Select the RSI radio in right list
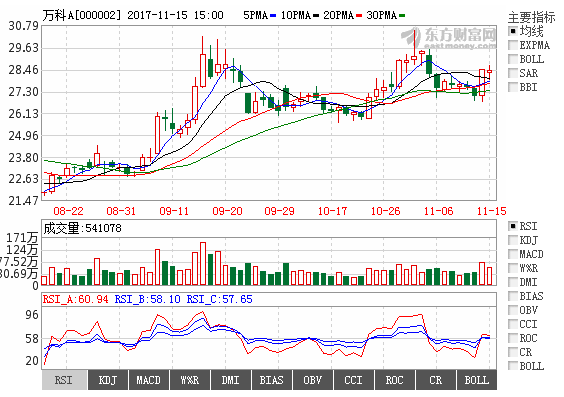This screenshot has height=397, width=564. click(x=513, y=226)
